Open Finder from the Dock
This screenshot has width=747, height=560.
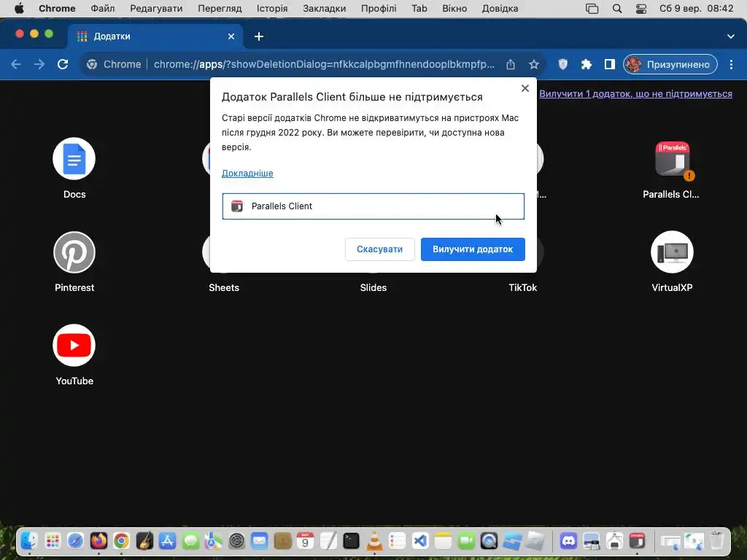[29, 541]
